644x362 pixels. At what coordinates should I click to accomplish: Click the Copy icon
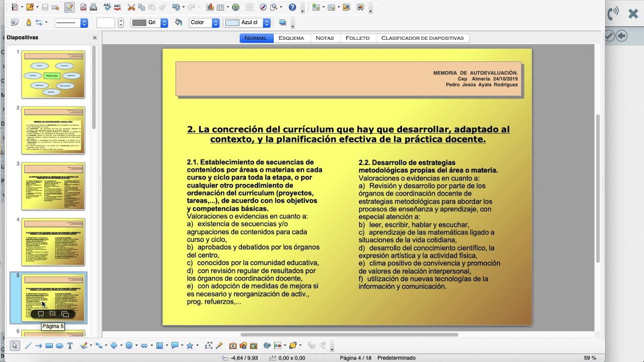click(x=141, y=7)
